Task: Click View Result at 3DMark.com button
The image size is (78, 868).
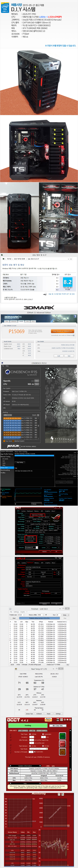Action: [63, 331]
